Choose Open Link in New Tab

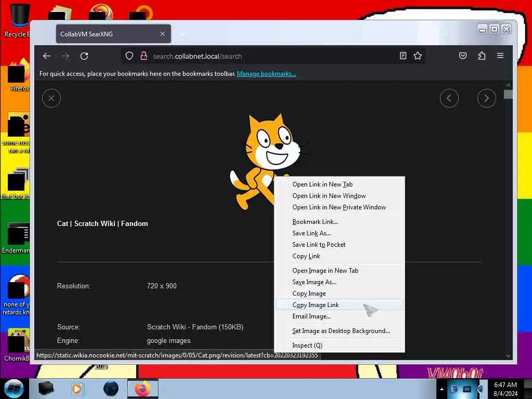339,184
